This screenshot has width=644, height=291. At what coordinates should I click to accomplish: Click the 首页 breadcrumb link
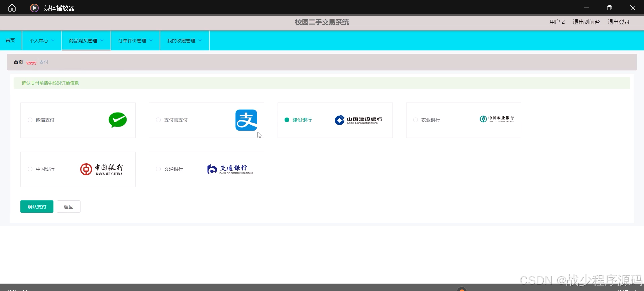18,62
